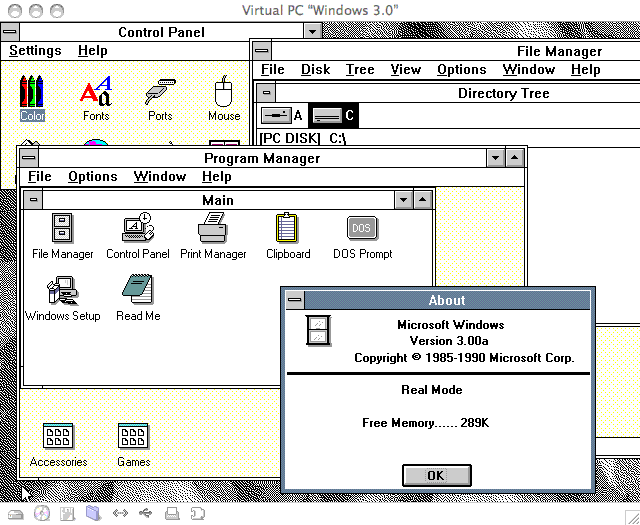Image resolution: width=640 pixels, height=525 pixels.
Task: Click the "Real Mode" text in About
Action: coord(432,389)
